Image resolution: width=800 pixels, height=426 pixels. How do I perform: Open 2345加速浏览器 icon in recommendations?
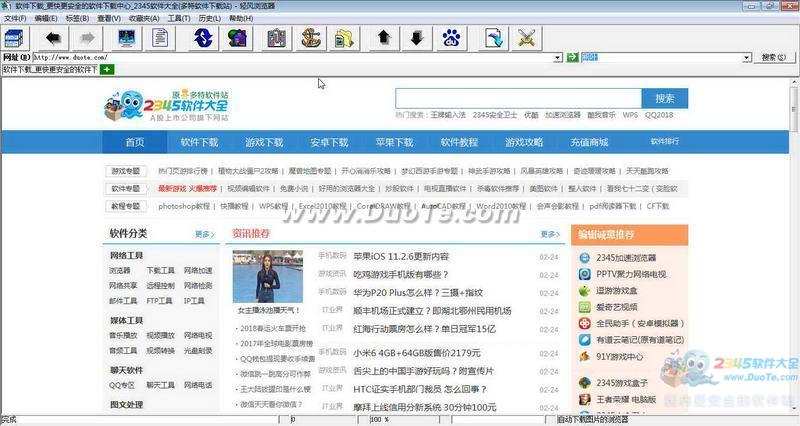(585, 258)
